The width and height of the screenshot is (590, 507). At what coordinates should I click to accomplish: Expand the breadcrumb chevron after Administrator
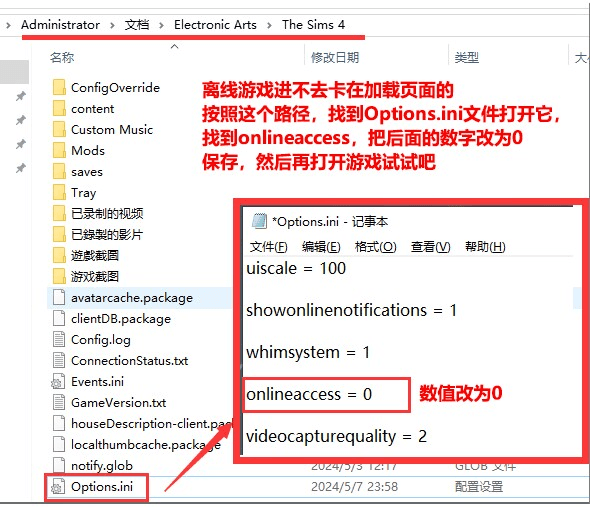pyautogui.click(x=112, y=25)
